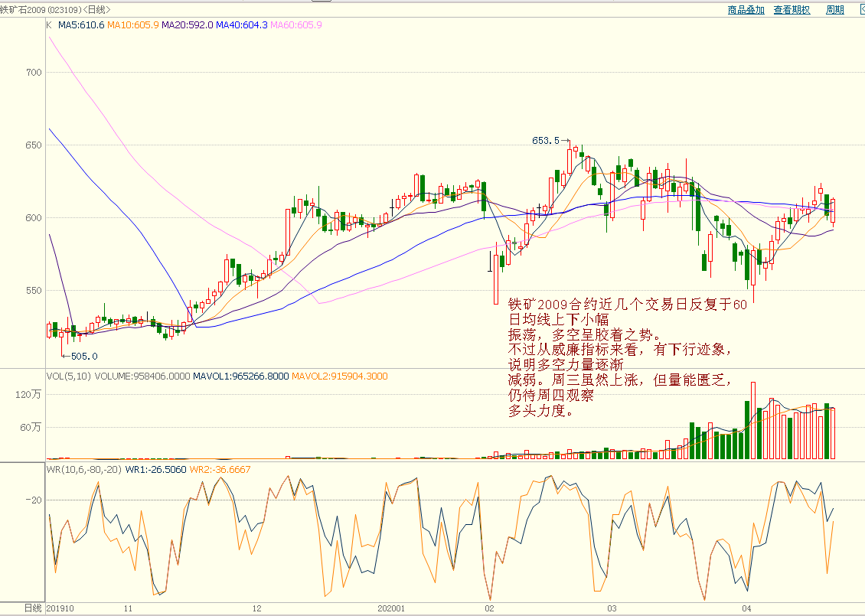Click the purple MA20:592.0 label

point(188,25)
